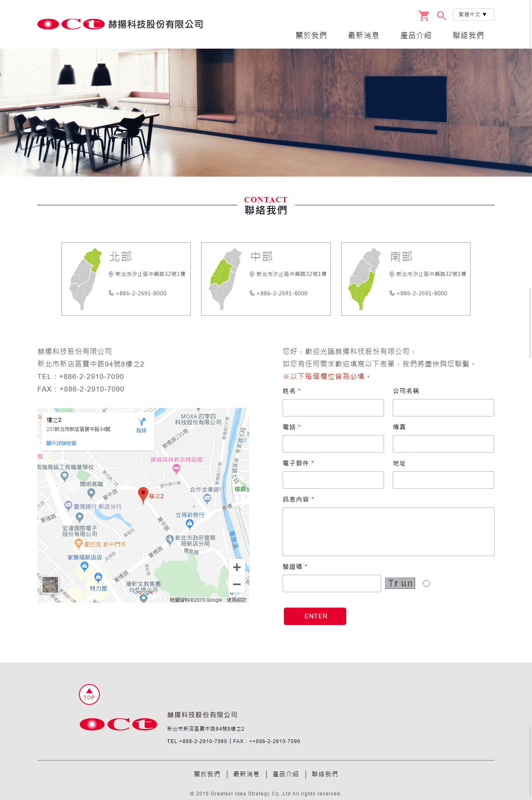
Task: Open footer 聯絡我們 link
Action: 325,774
